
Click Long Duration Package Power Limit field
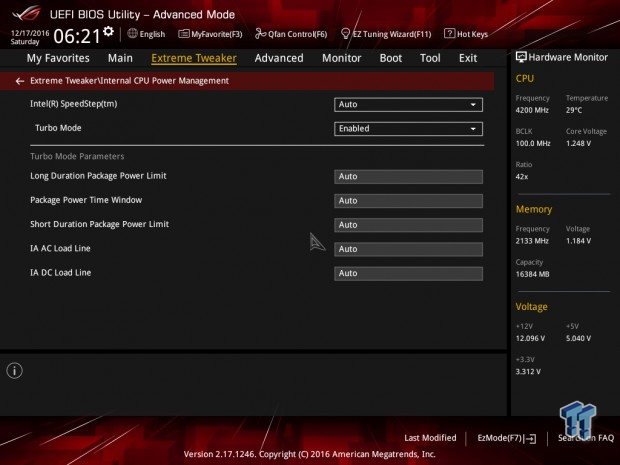click(x=408, y=177)
